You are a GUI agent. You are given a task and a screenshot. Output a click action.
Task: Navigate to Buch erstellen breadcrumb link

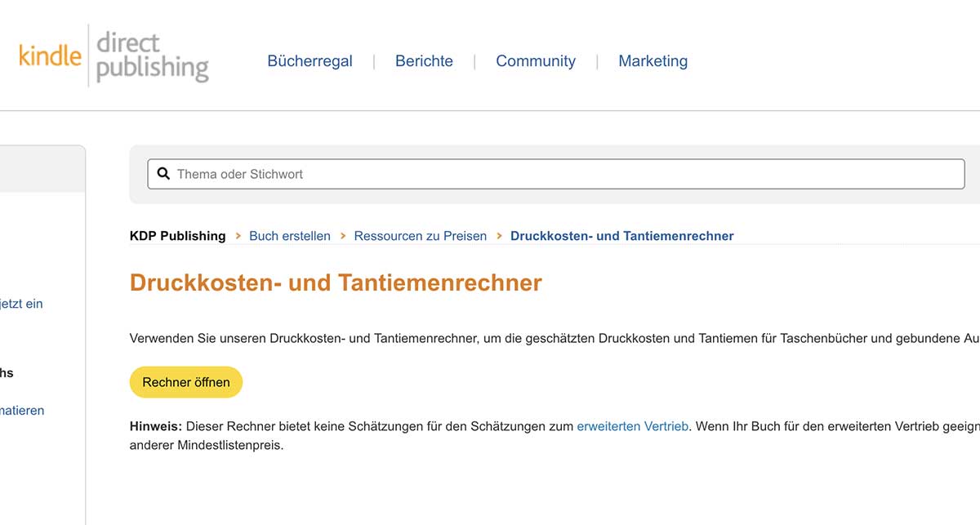click(290, 236)
